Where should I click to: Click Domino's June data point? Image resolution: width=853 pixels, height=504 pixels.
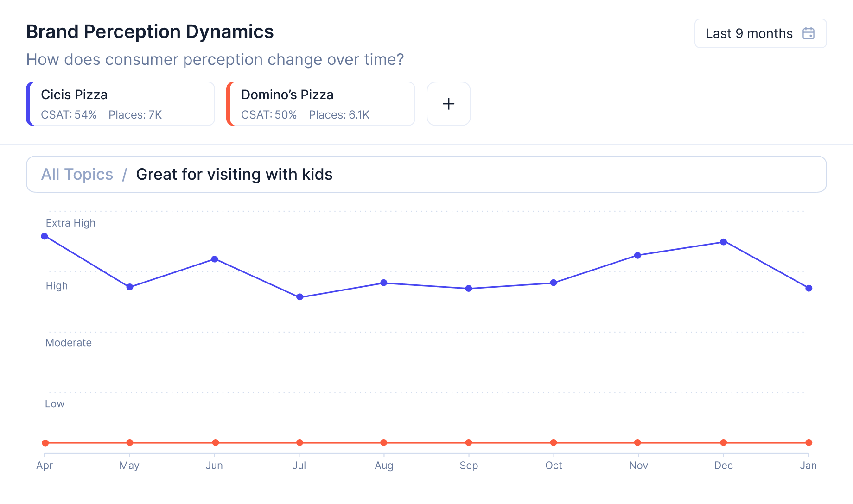click(216, 442)
